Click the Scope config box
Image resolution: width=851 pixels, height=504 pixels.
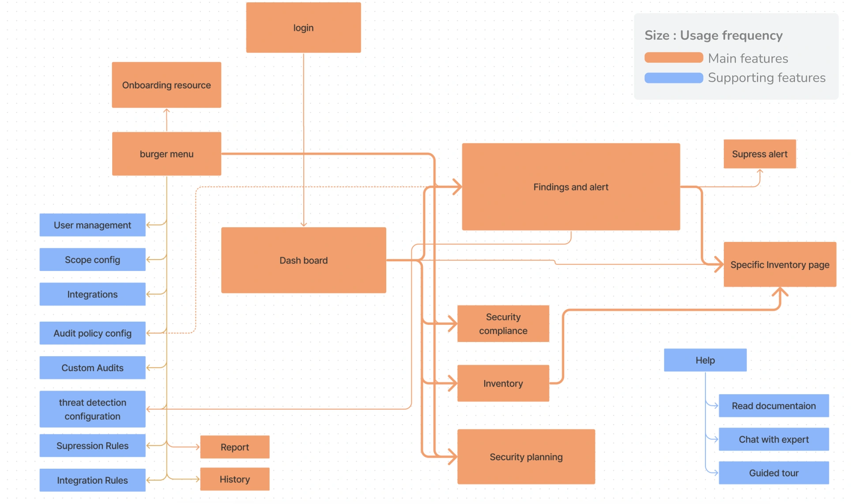(92, 260)
